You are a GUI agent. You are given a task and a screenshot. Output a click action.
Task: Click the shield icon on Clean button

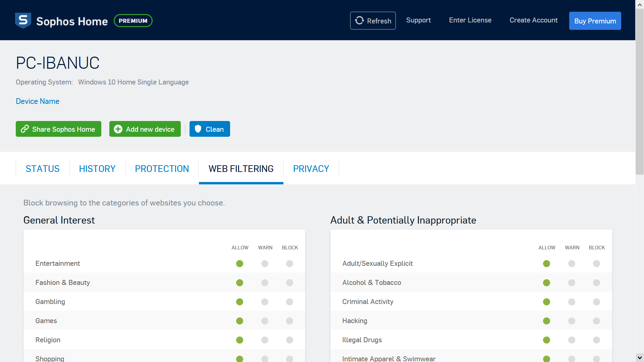[198, 129]
